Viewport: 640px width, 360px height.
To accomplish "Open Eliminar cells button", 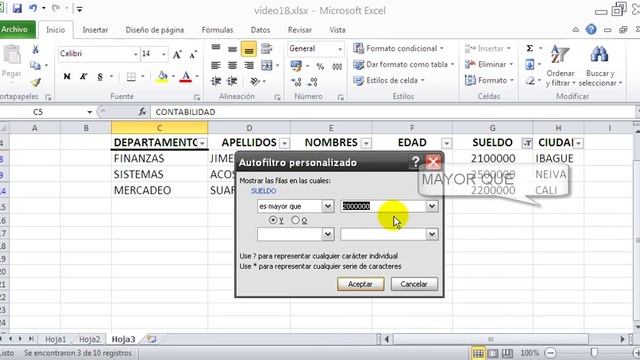I will click(x=489, y=64).
